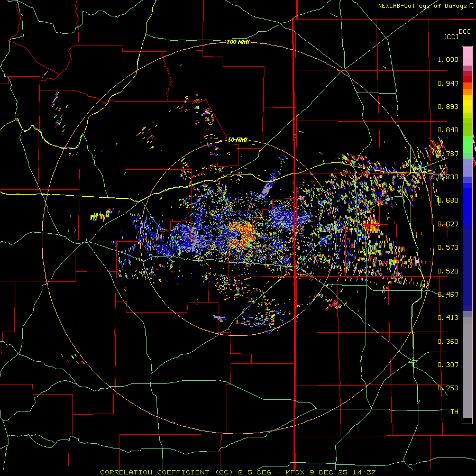
Task: Click the 0.360 color scale value
Action: click(448, 342)
